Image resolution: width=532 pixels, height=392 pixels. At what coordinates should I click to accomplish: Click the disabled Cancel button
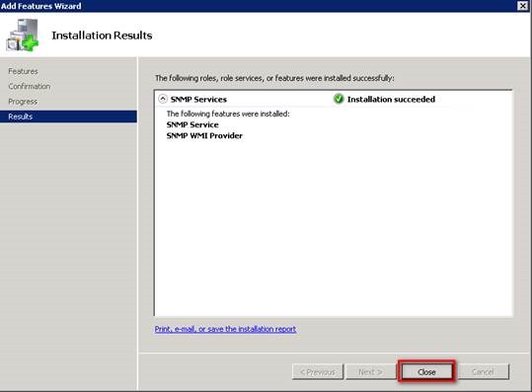[x=484, y=372]
